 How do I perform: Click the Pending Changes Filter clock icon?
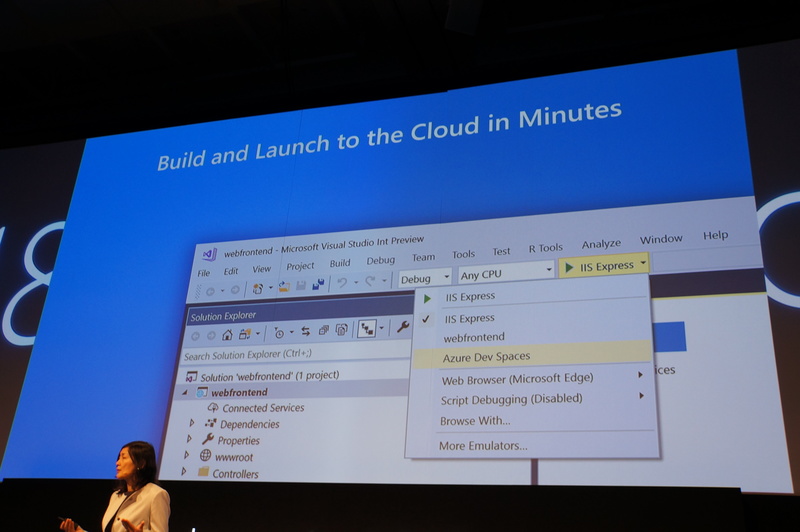279,333
